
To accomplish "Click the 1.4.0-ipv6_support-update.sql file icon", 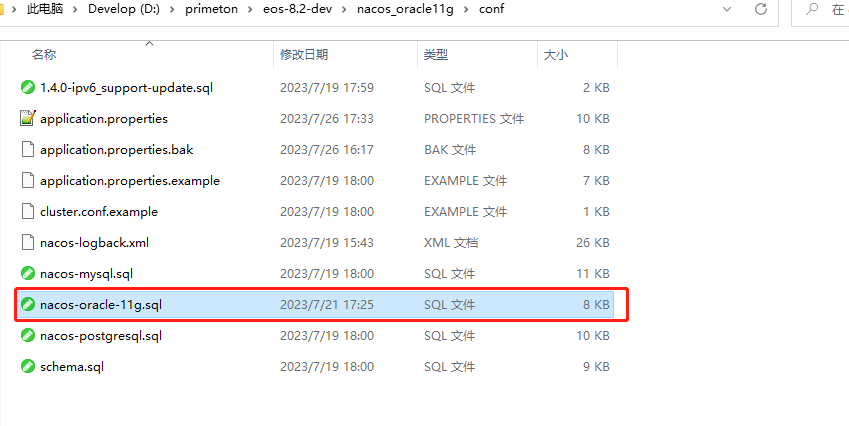I will tap(28, 88).
